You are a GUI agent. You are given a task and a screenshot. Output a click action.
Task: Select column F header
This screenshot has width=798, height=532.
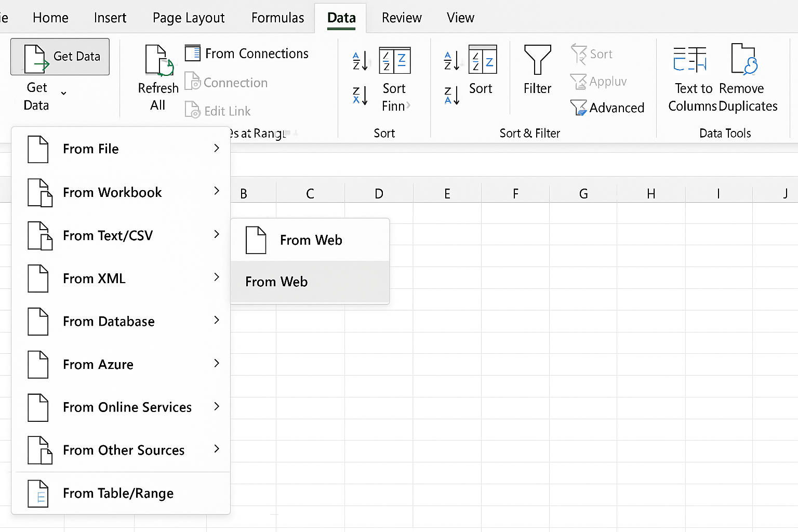515,194
